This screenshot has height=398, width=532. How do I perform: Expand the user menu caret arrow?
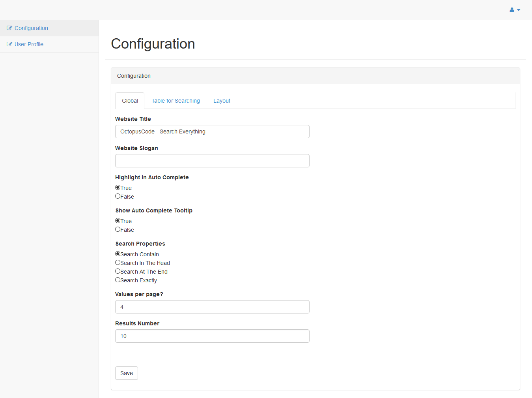coord(519,10)
